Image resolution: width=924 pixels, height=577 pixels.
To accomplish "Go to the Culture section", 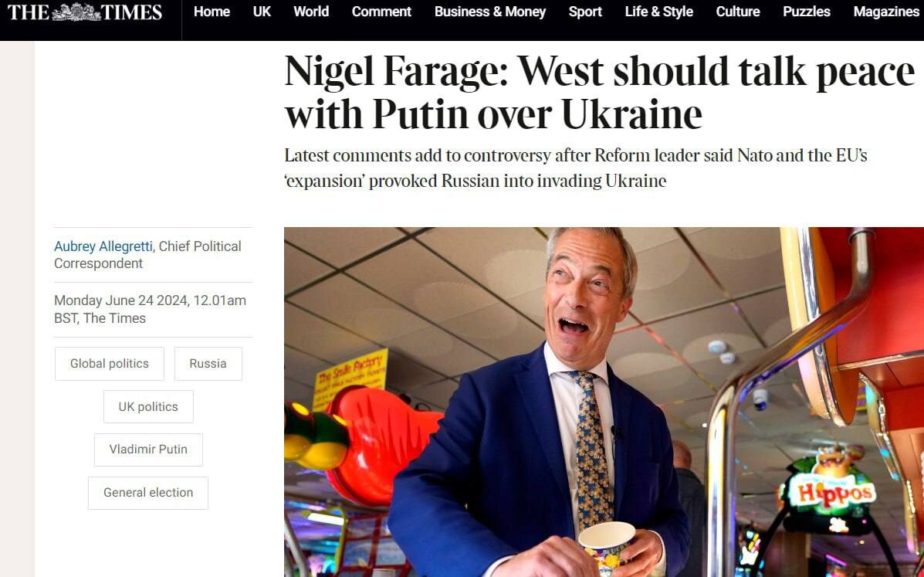I will click(x=738, y=12).
